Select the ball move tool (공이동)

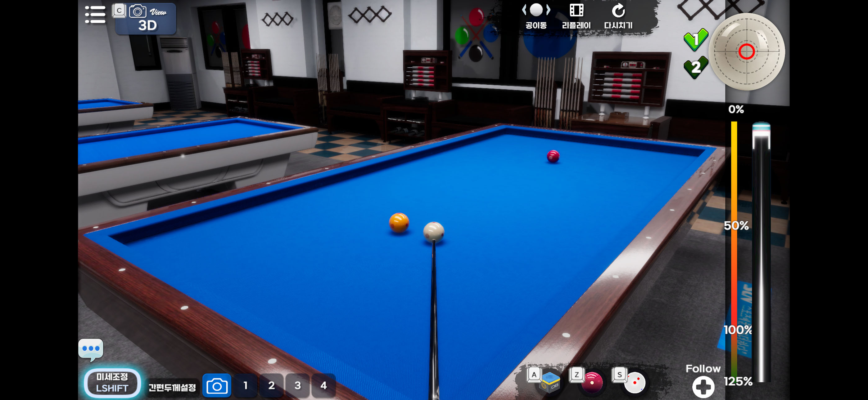pos(536,16)
